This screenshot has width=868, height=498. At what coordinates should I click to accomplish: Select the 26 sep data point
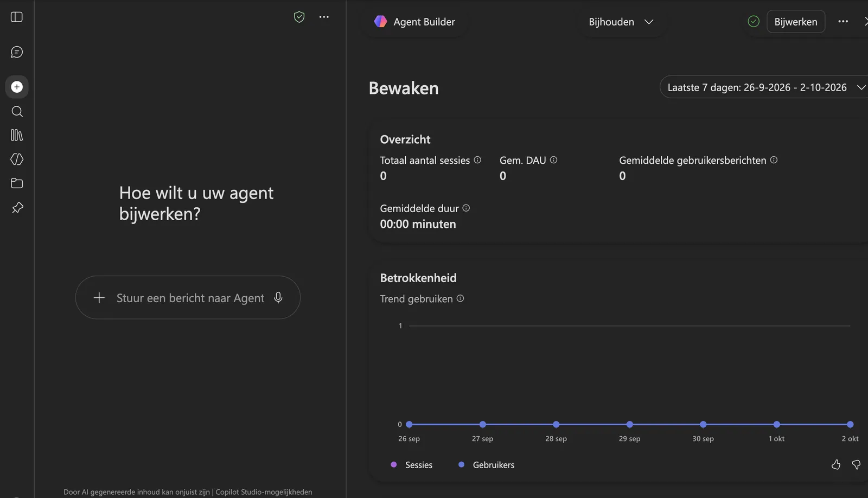tap(409, 424)
